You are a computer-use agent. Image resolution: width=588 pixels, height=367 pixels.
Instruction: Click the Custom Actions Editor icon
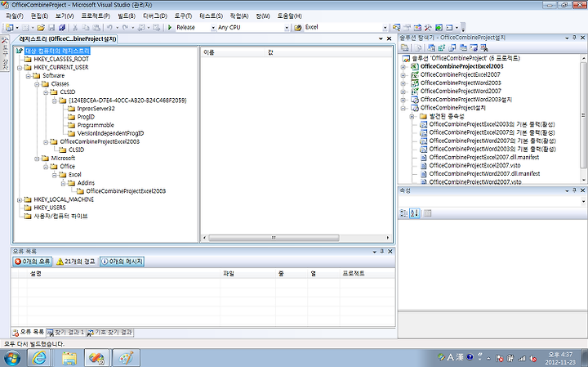474,47
